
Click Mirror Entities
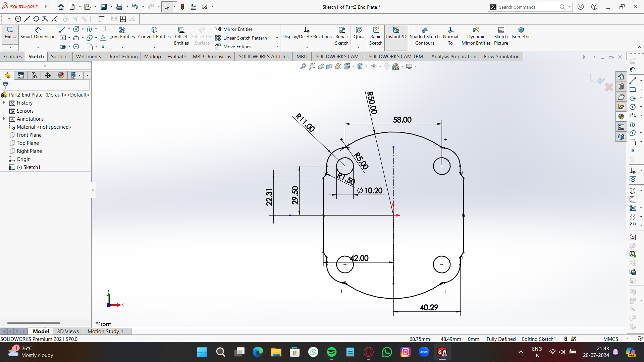pos(234,29)
